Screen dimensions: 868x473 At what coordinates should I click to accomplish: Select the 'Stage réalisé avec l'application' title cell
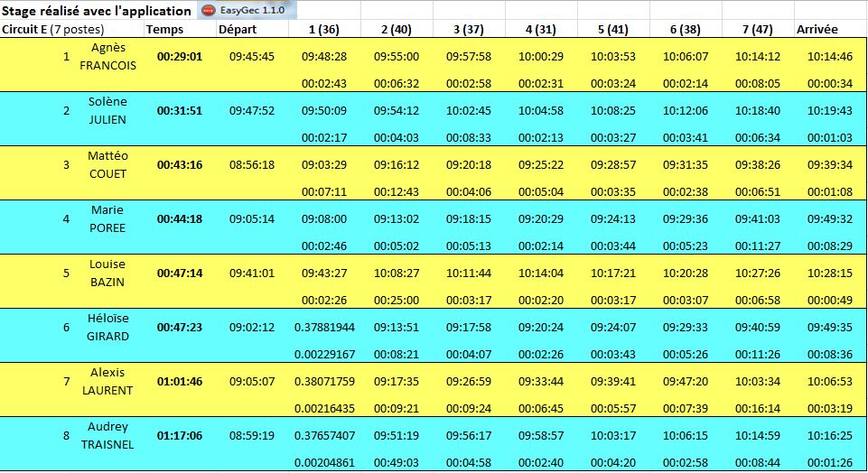(96, 11)
